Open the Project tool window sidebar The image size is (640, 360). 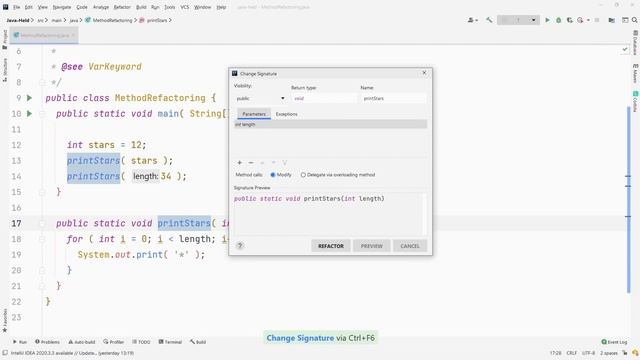pos(5,39)
